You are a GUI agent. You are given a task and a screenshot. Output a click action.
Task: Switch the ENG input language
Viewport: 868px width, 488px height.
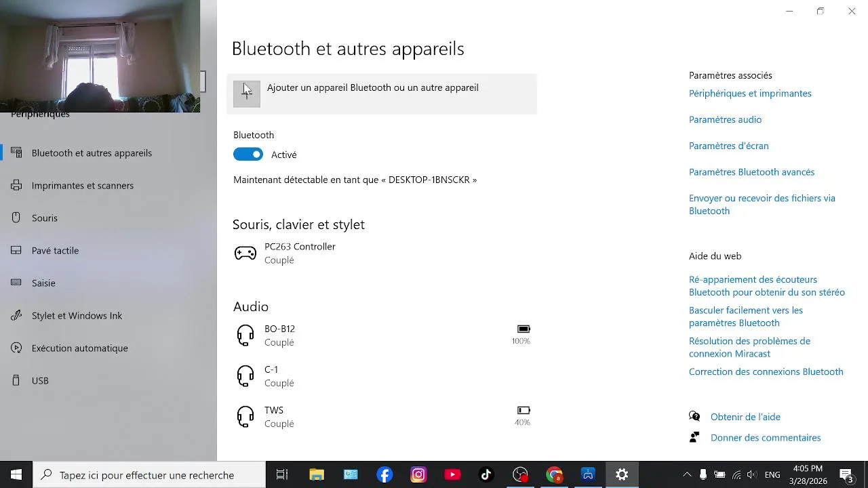pos(772,475)
